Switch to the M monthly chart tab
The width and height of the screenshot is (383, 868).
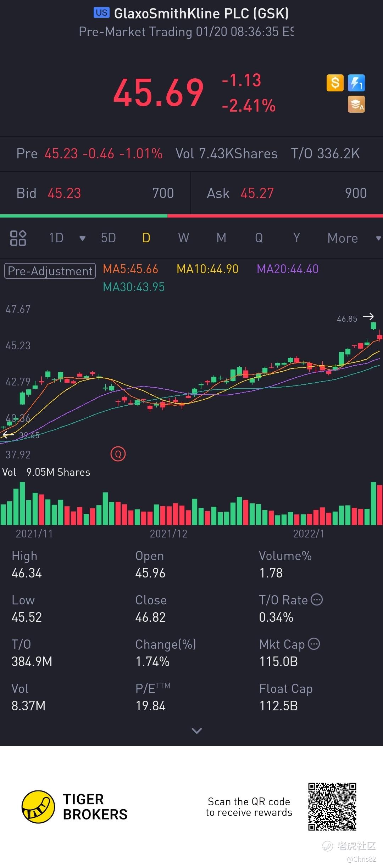click(x=221, y=238)
